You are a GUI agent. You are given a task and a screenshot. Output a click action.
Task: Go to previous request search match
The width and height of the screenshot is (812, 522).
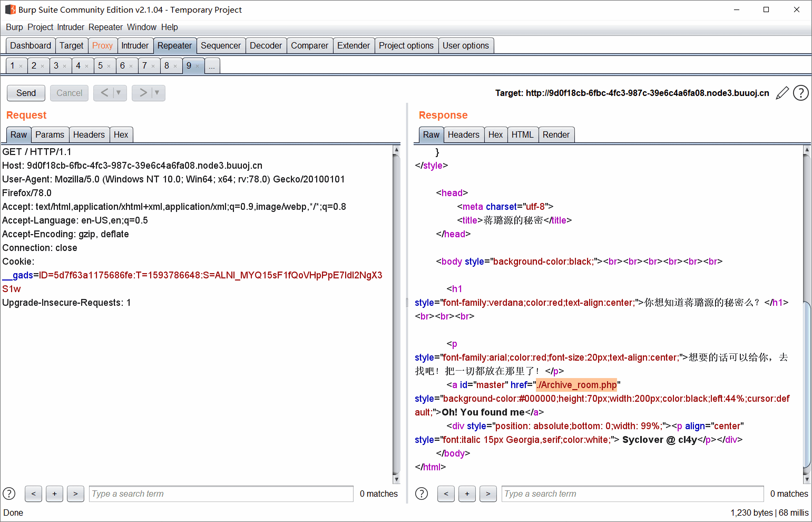(x=33, y=494)
